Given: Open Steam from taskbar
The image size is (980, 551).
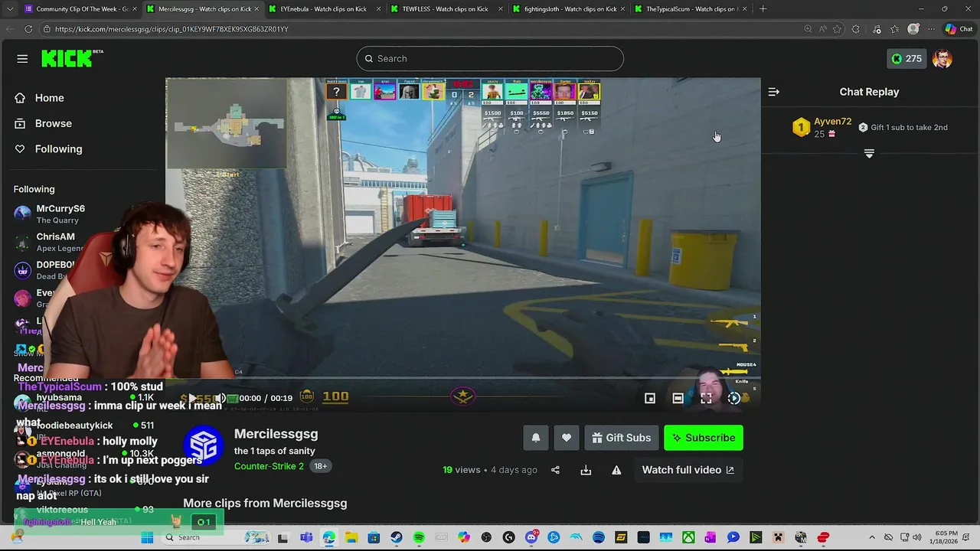Looking at the screenshot, I should [x=396, y=538].
